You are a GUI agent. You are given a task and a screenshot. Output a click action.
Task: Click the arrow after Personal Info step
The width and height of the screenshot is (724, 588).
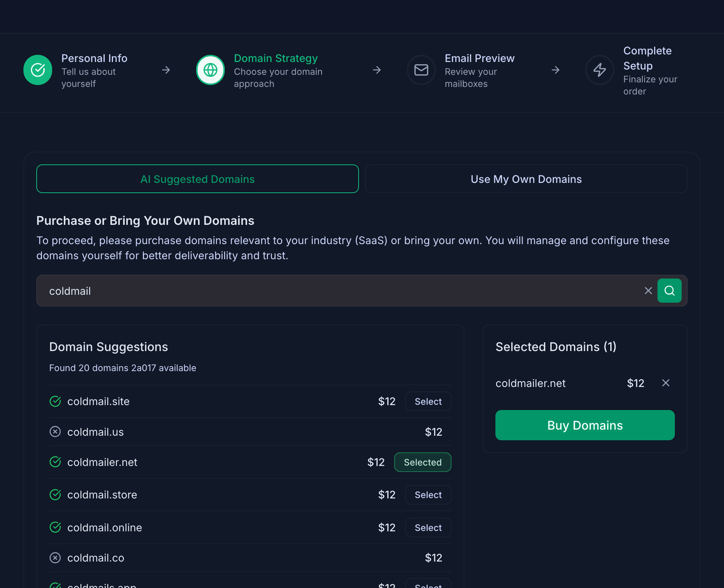(166, 70)
